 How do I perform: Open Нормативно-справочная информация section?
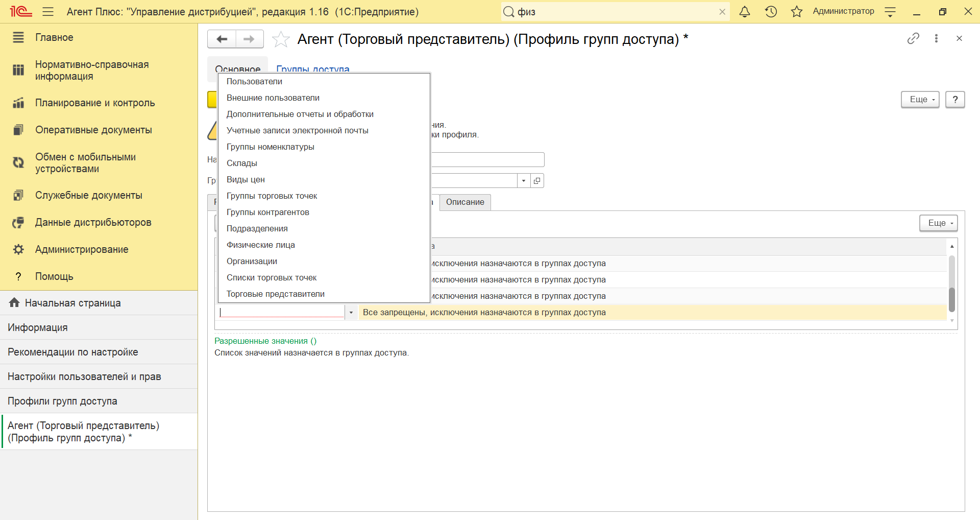(92, 70)
